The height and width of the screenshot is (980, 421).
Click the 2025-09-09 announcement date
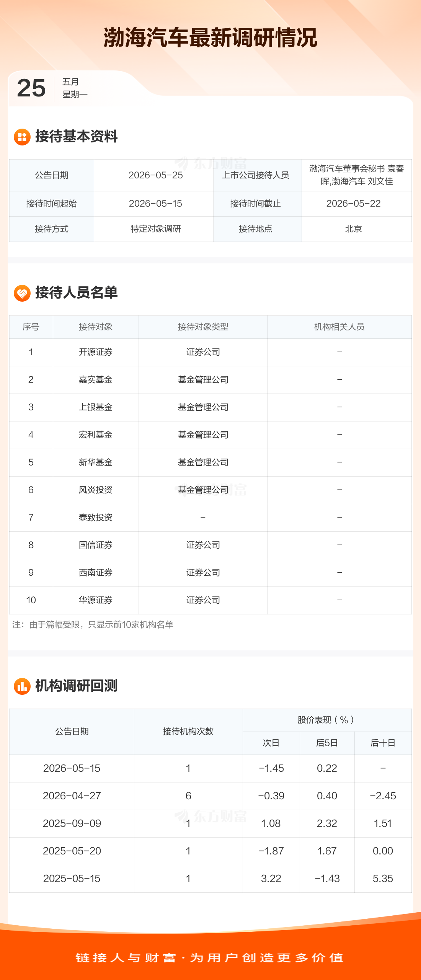click(72, 823)
